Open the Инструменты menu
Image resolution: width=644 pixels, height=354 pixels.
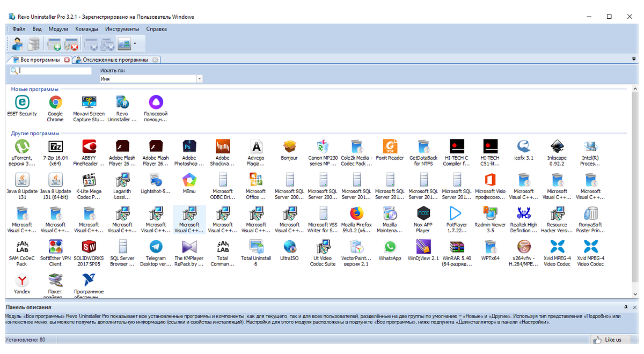[x=122, y=29]
